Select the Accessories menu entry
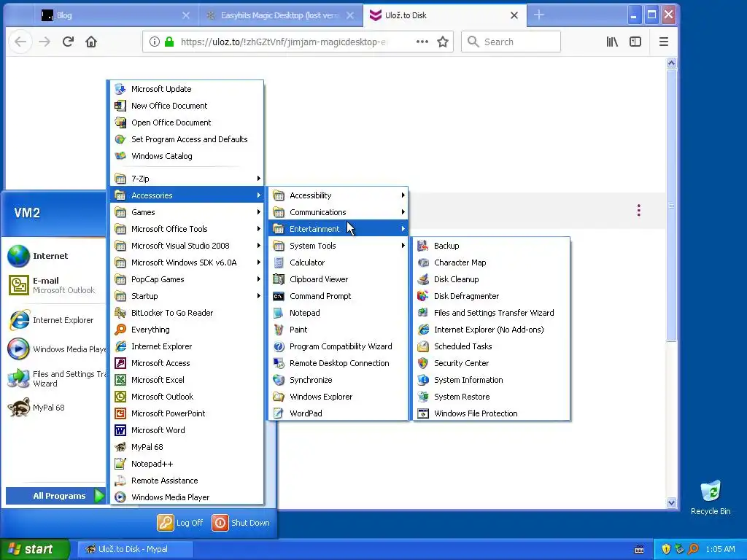 coord(187,195)
